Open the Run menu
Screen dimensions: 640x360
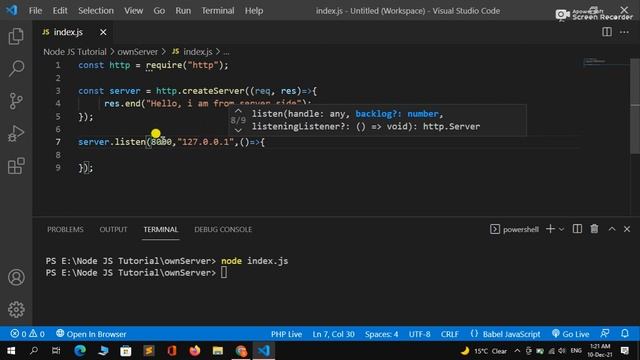tap(183, 11)
